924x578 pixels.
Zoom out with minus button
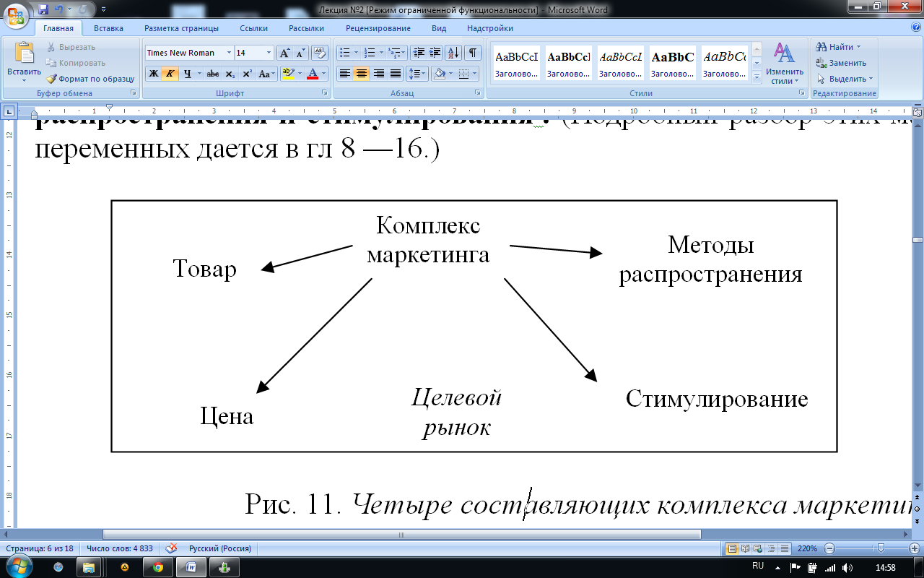click(829, 548)
